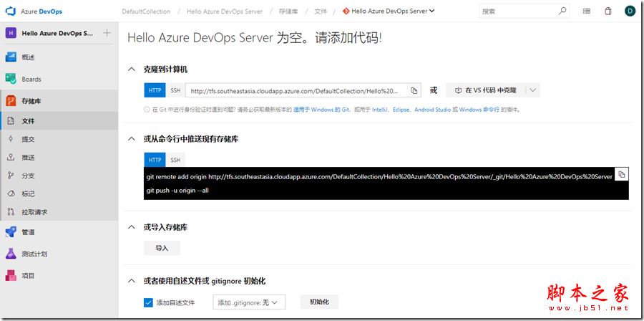Click the info icon before the Git authentication hint

point(147,110)
